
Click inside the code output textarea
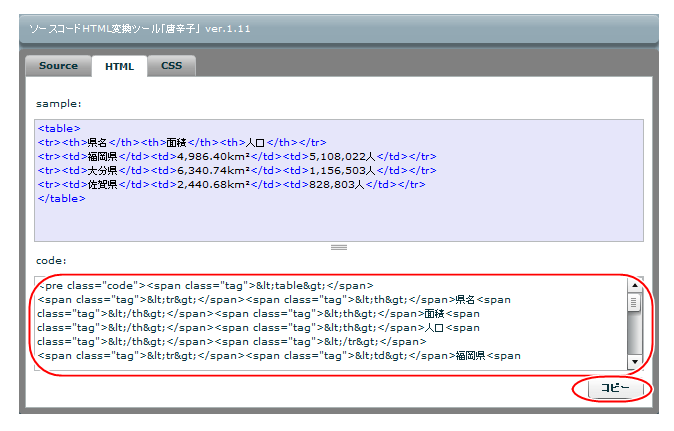331,323
